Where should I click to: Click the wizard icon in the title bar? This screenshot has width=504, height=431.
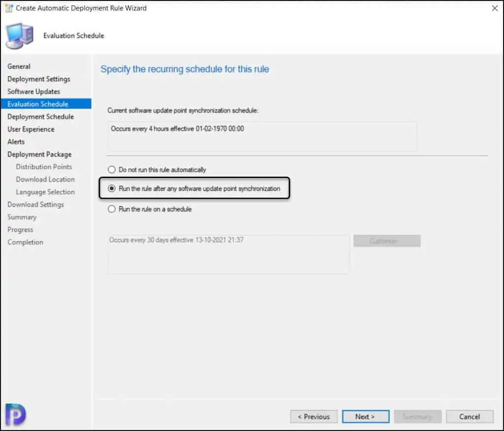click(8, 8)
